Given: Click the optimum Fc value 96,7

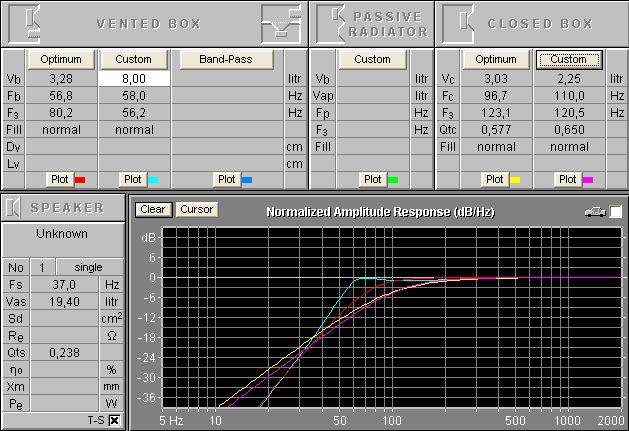Looking at the screenshot, I should (x=496, y=96).
